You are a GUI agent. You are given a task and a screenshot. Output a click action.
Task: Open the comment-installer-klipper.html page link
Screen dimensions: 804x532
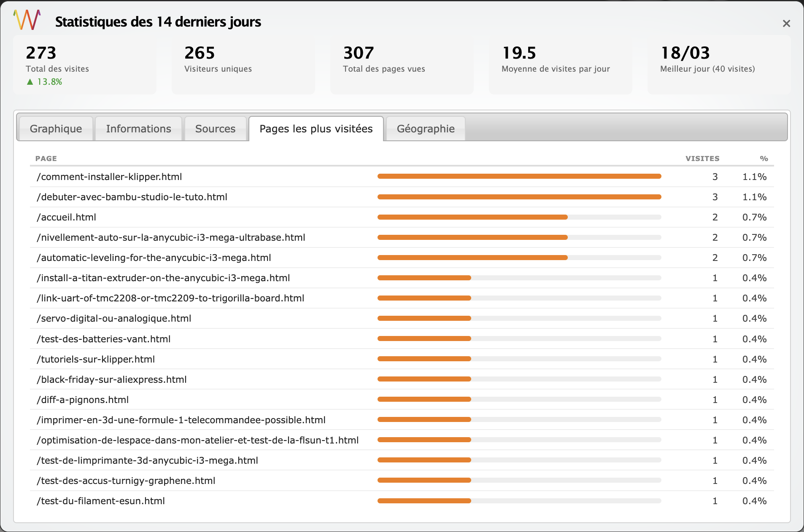tap(109, 177)
